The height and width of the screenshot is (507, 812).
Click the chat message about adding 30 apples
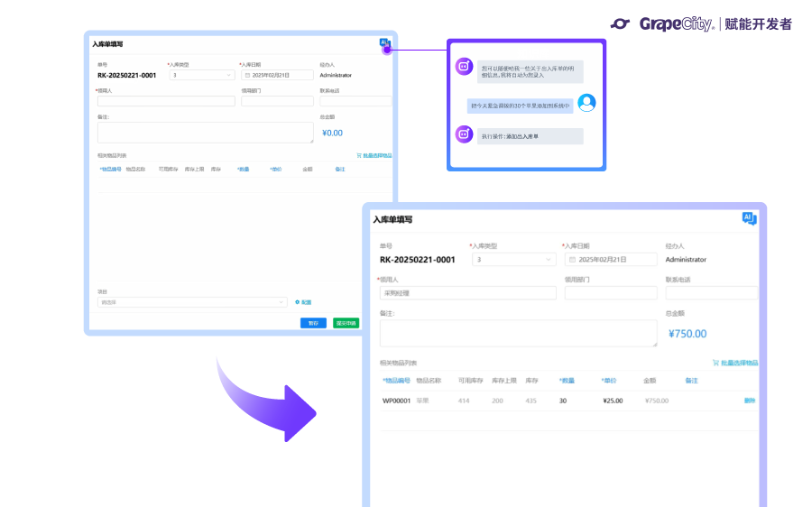coord(520,106)
